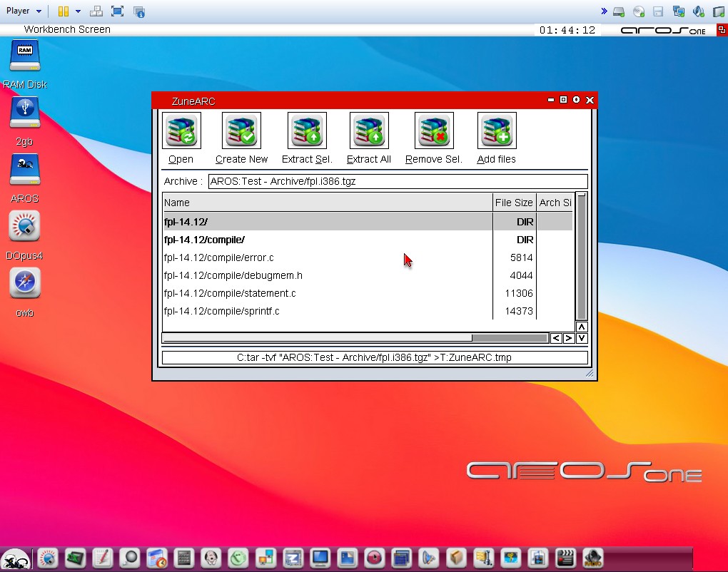Launch the owb browser desktop icon
Viewport: 728px width, 572px height.
[x=25, y=284]
